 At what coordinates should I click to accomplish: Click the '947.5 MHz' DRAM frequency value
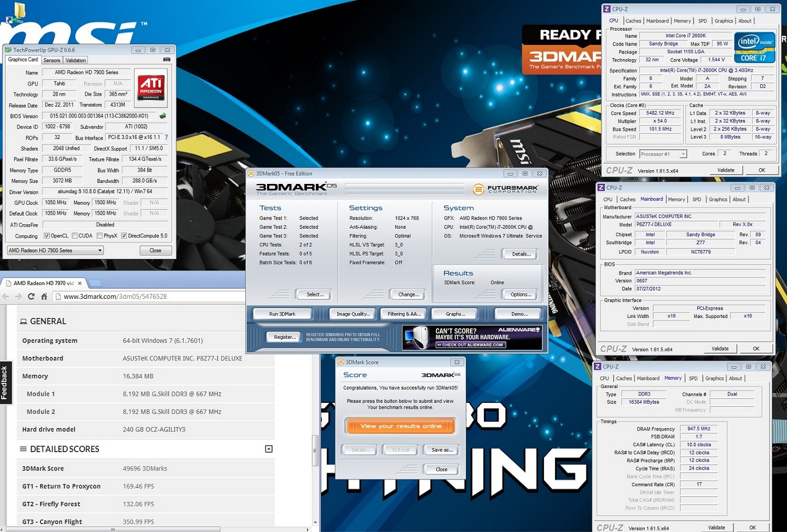tap(699, 429)
